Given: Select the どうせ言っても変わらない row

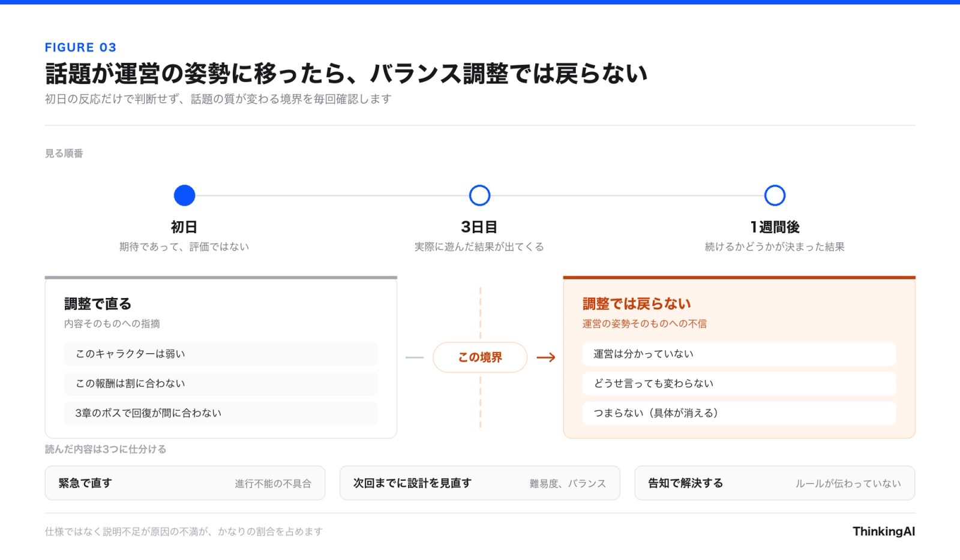Looking at the screenshot, I should tap(739, 384).
